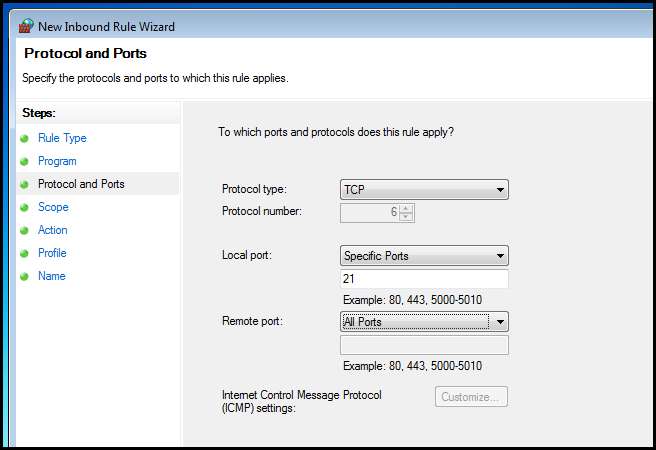Click green bullet next to Program step
The height and width of the screenshot is (450, 656).
pyautogui.click(x=24, y=161)
